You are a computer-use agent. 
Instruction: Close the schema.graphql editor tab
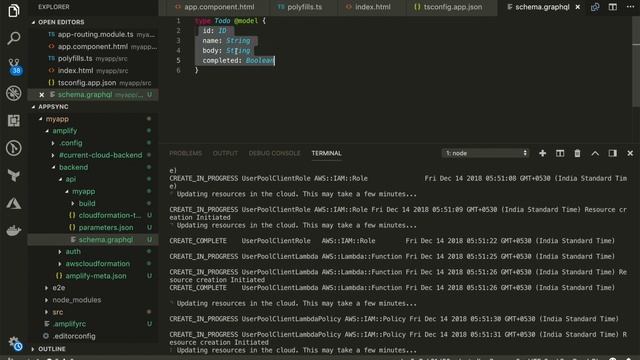pyautogui.click(x=578, y=7)
